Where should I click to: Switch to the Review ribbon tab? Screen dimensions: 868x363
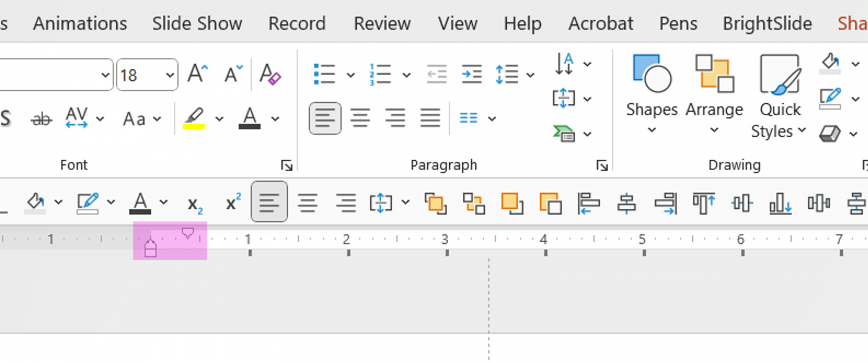[x=382, y=23]
